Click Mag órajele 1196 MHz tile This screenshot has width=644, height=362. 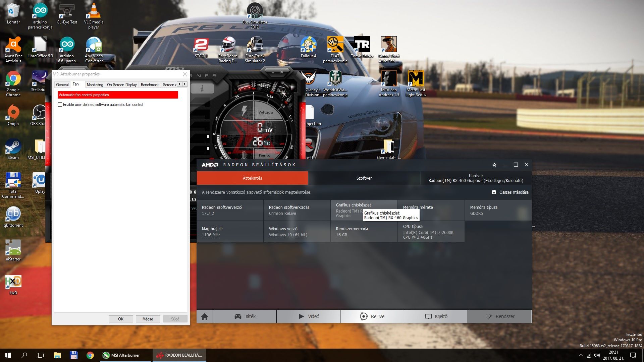pyautogui.click(x=230, y=232)
